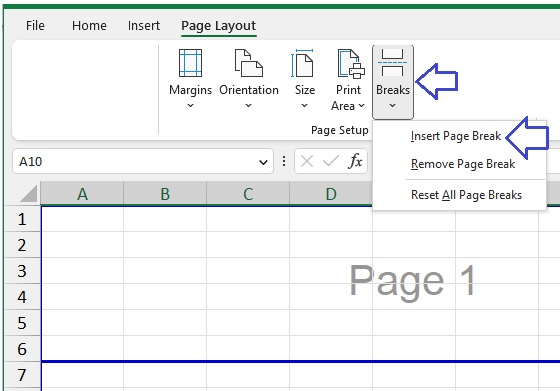The width and height of the screenshot is (560, 391).
Task: Choose Insert Page Break from the menu
Action: pyautogui.click(x=456, y=136)
